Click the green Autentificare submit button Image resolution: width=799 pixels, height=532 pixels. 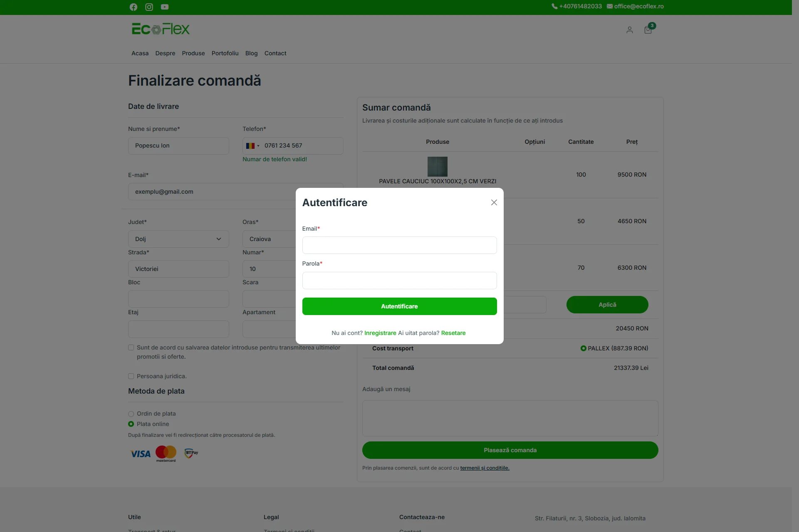coord(400,306)
